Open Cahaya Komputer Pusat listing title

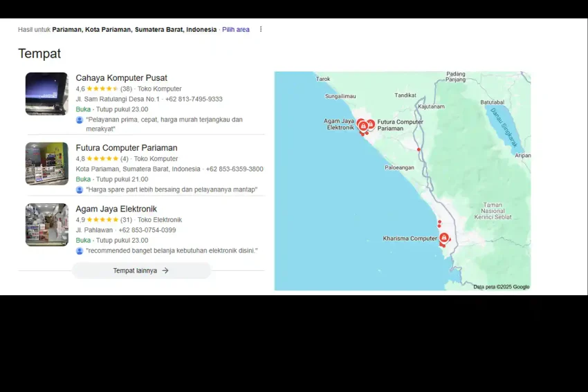click(x=122, y=78)
